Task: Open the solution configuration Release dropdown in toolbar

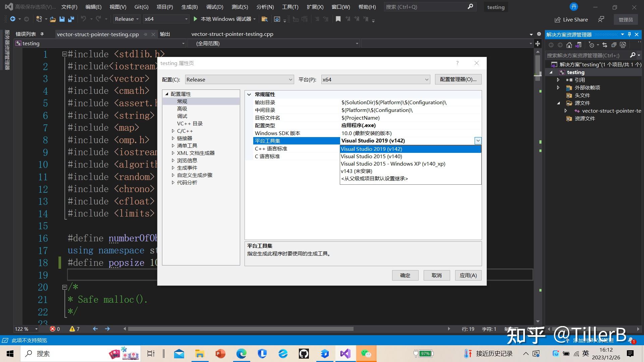Action: (x=127, y=19)
